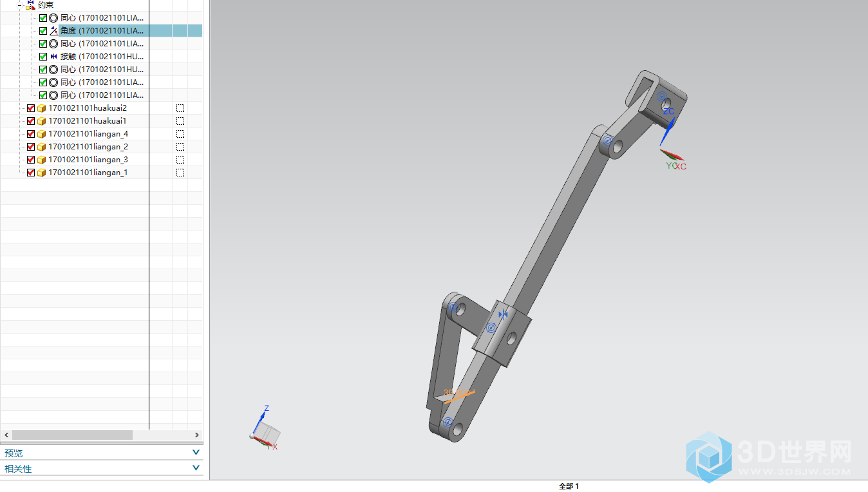The height and width of the screenshot is (492, 868).
Task: Select the 接触 (1701021101HU... row text
Action: 102,57
